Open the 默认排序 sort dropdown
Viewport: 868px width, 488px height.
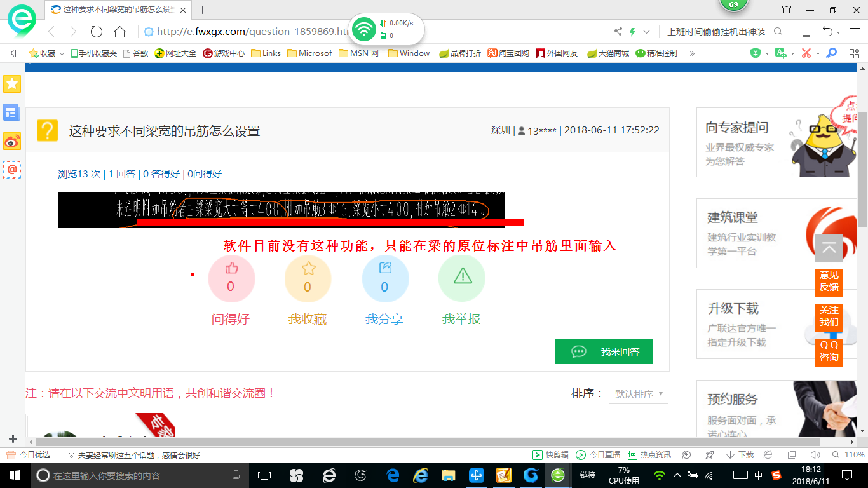pyautogui.click(x=638, y=394)
